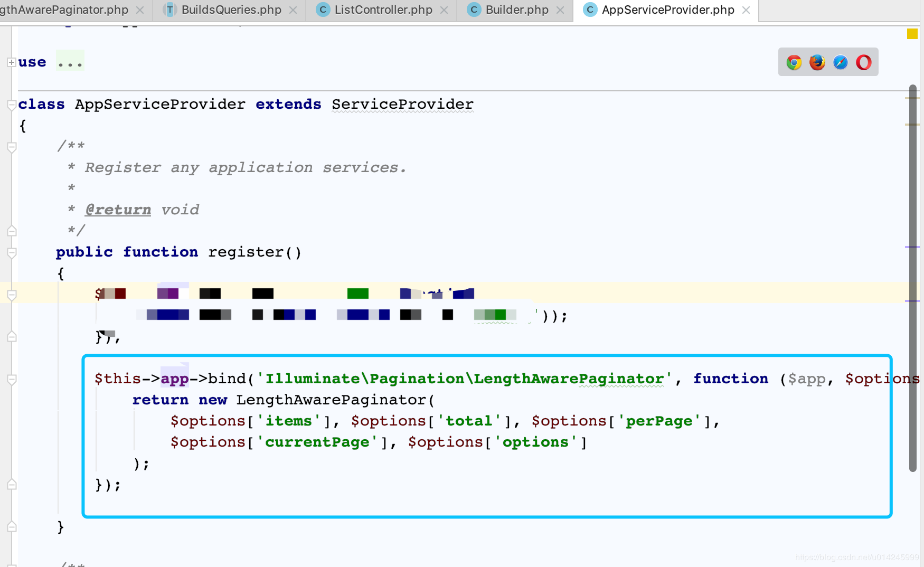Viewport: 924px width, 567px height.
Task: Click the ServiceProvider parent class name
Action: click(402, 105)
